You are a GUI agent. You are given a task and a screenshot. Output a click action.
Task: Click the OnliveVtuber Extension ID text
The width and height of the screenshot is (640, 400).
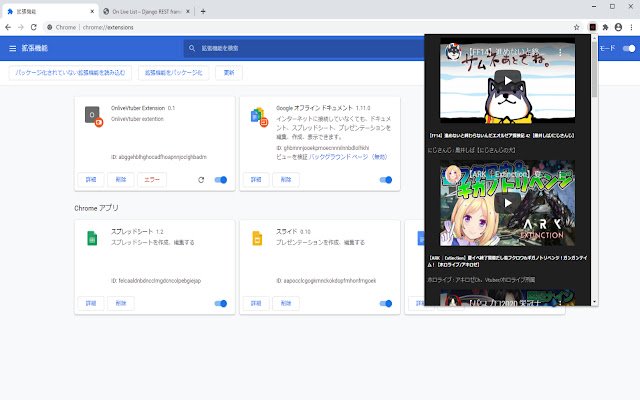pos(159,157)
